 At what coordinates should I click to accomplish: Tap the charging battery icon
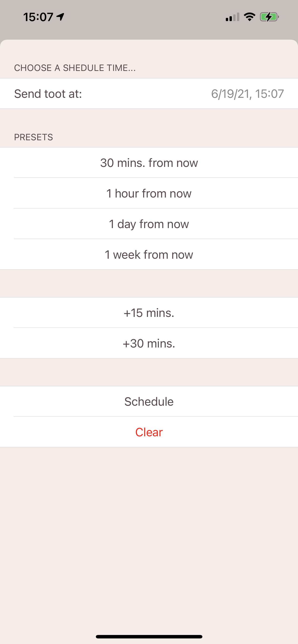[x=269, y=17]
